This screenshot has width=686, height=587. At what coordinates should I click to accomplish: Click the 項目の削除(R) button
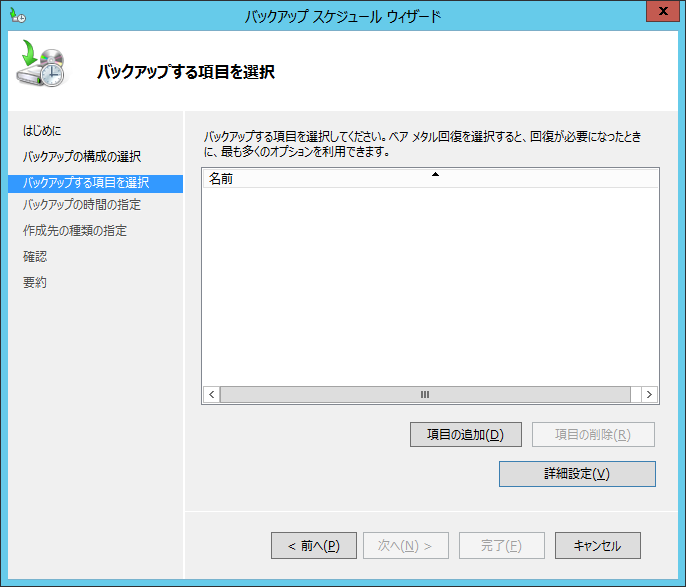pyautogui.click(x=593, y=435)
